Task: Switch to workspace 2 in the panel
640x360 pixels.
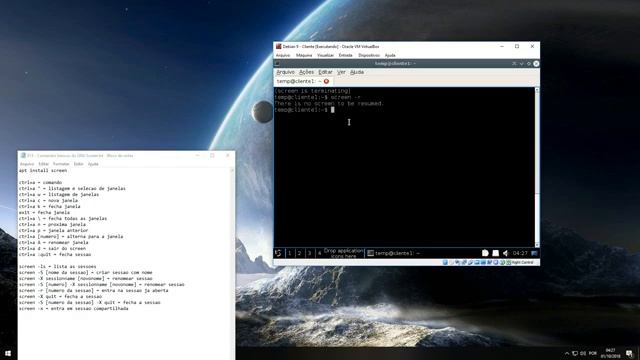Action: tap(299, 253)
